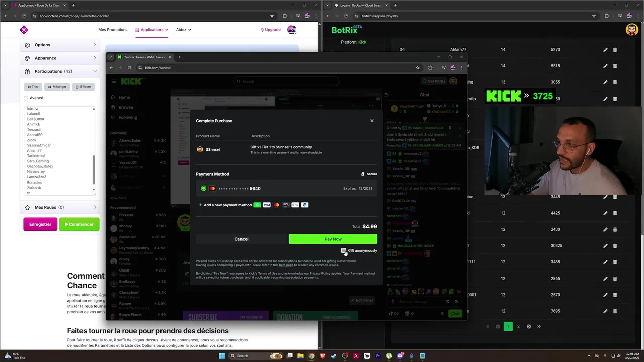Click the Kick platform link in BotRix
This screenshot has height=362, width=644.
point(362,42)
